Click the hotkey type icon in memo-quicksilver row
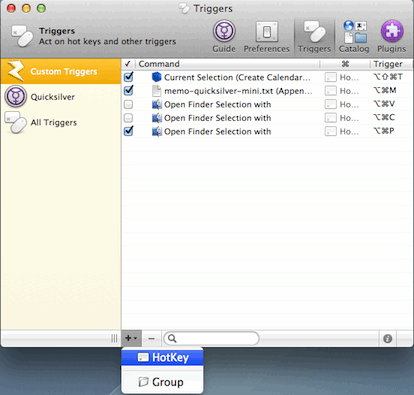Image resolution: width=414 pixels, height=395 pixels. tap(330, 91)
